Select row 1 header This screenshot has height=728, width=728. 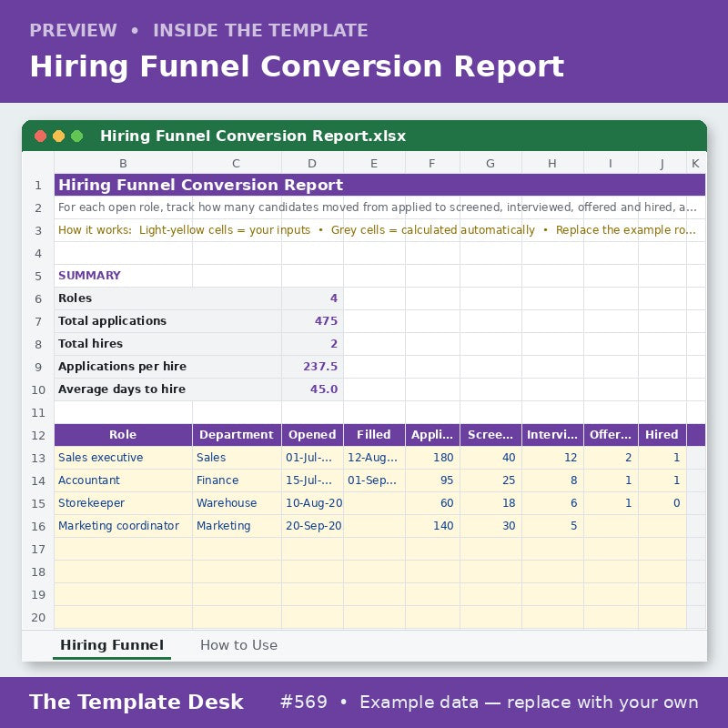(x=38, y=186)
